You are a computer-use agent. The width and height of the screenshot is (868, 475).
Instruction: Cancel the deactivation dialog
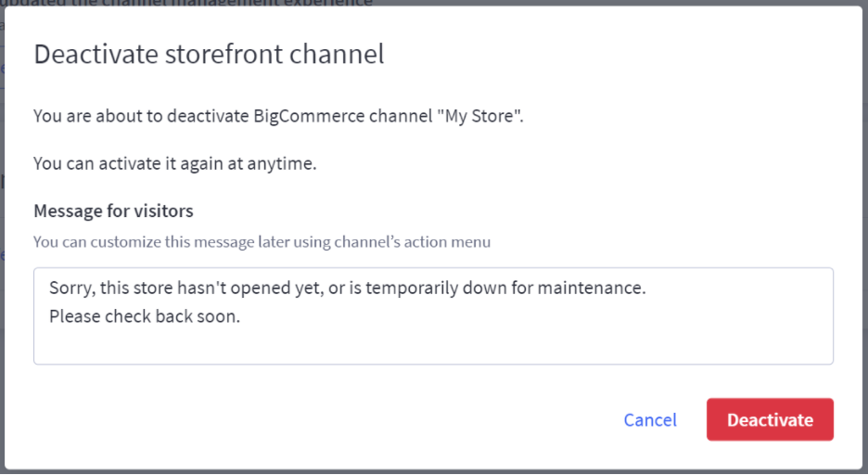click(x=650, y=420)
